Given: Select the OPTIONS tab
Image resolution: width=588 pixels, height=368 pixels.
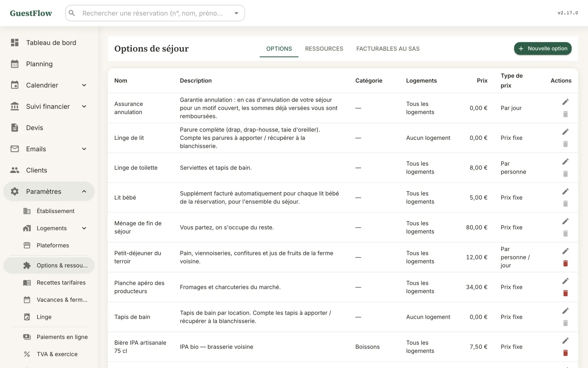Looking at the screenshot, I should 279,49.
